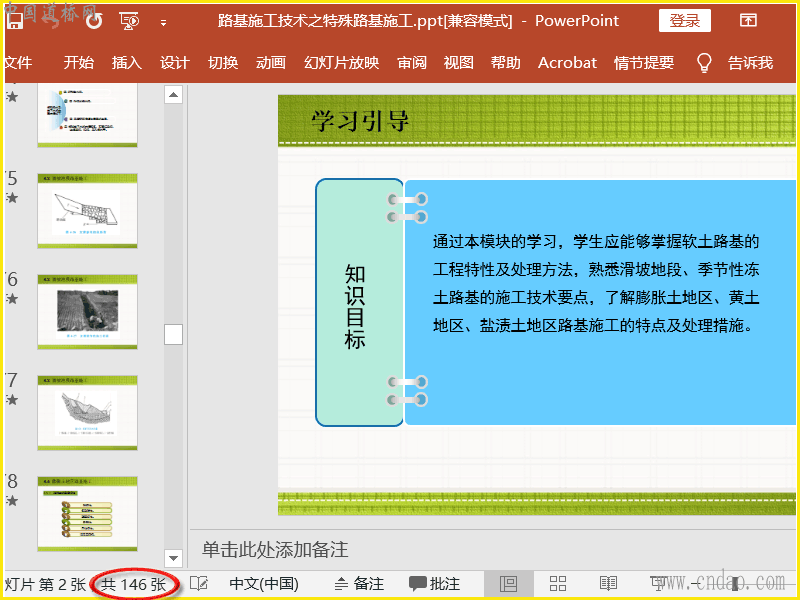This screenshot has height=600, width=800.
Task: Select the 知识目标 label shape
Action: point(359,302)
